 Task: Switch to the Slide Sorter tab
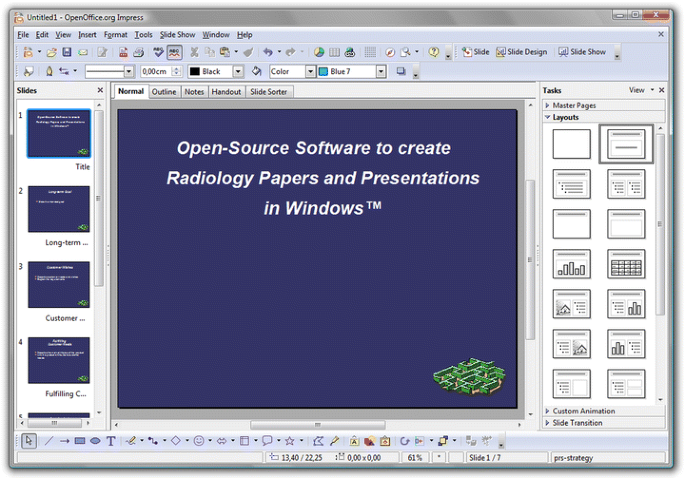click(269, 92)
